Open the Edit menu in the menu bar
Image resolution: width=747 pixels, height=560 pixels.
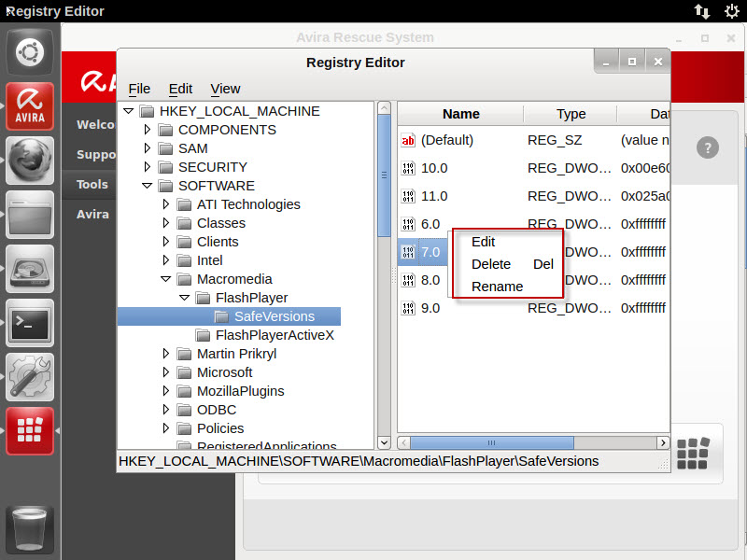coord(180,89)
